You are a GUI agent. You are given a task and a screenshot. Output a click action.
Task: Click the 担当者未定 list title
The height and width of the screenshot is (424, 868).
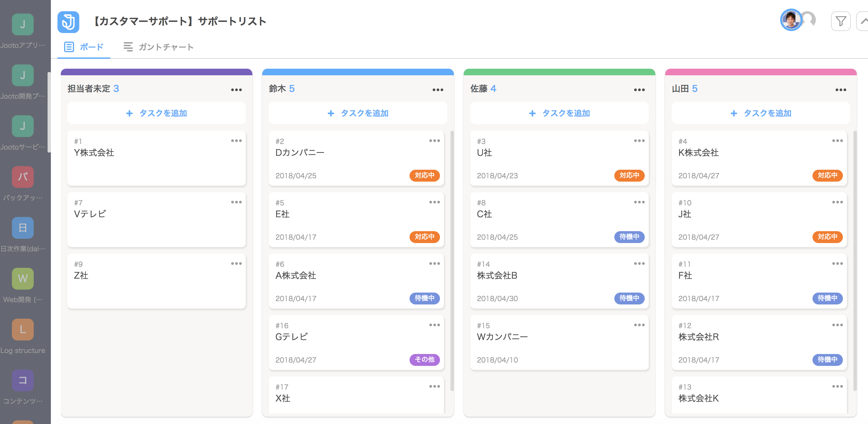[x=89, y=88]
